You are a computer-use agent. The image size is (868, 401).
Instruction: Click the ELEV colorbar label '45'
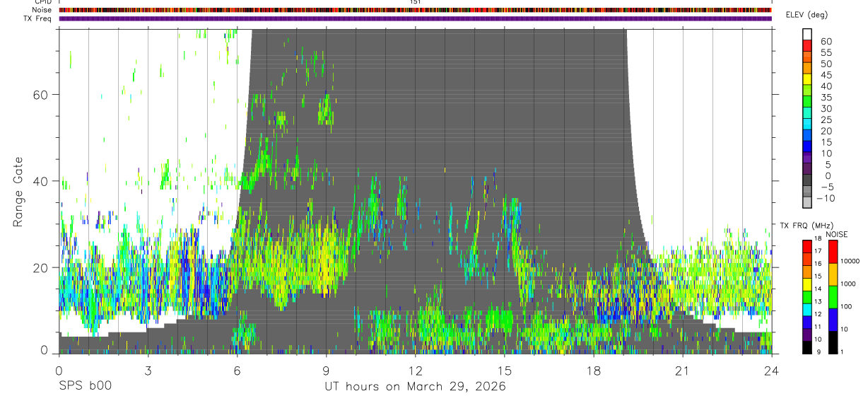[x=826, y=75]
